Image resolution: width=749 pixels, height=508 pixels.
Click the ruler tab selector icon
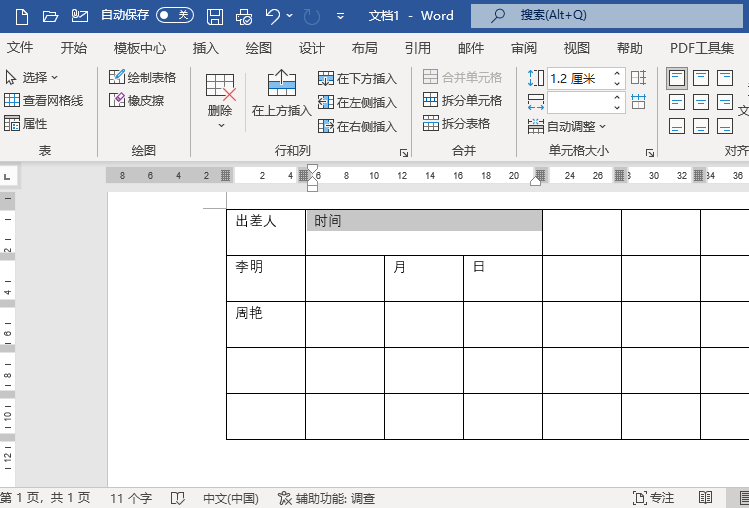8,176
